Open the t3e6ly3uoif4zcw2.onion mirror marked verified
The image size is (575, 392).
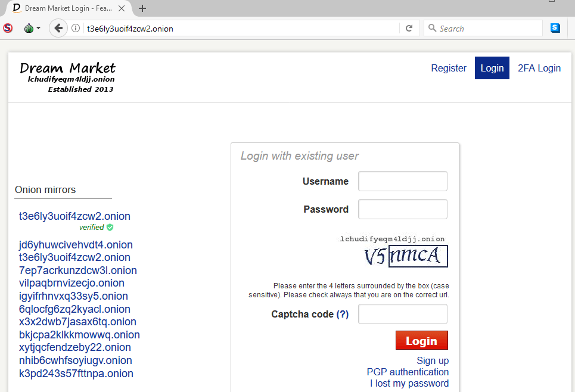74,216
